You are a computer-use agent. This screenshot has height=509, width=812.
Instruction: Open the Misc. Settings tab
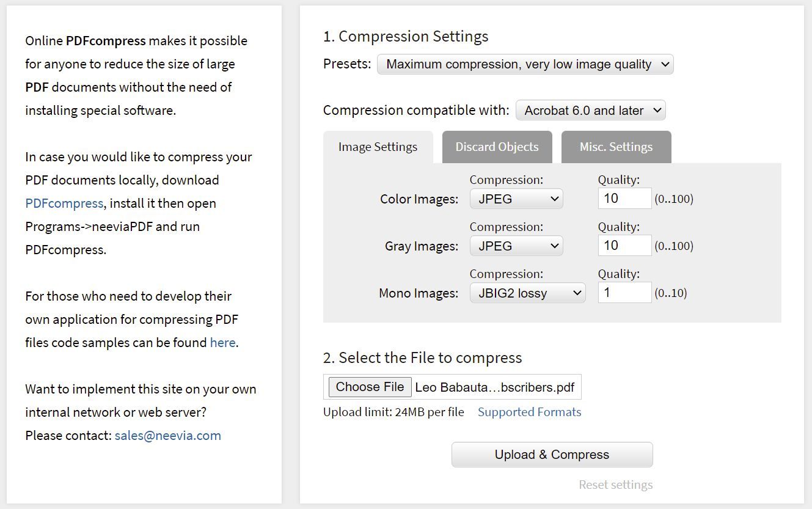pos(616,147)
